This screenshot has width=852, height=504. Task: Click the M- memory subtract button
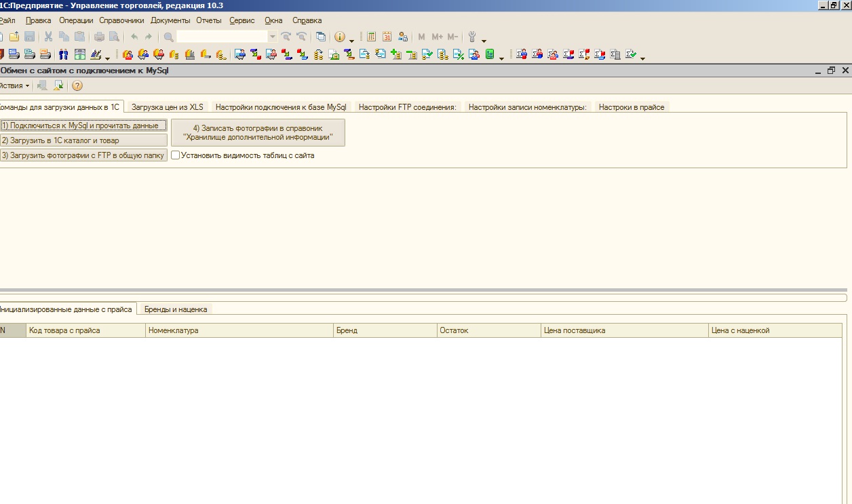(452, 37)
